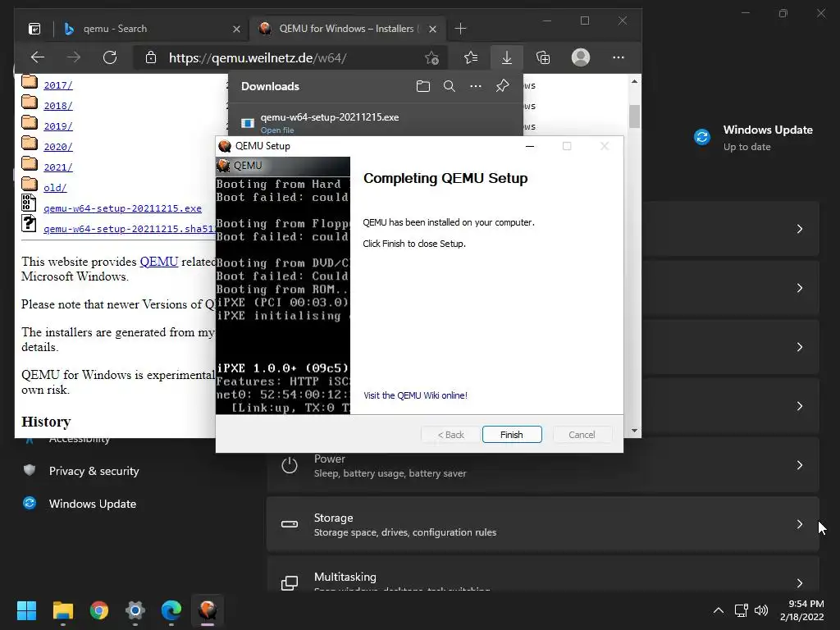Open Edge Settings and more menu
This screenshot has height=630, width=840.
point(619,57)
